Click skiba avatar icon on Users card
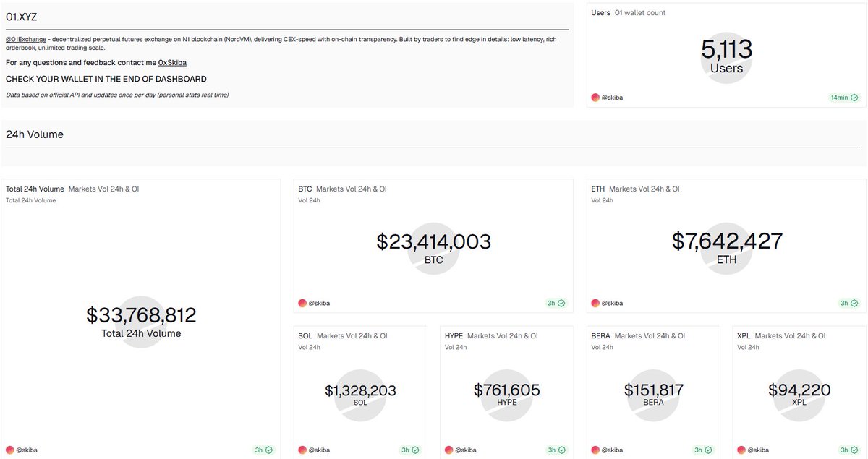The image size is (868, 459). [595, 98]
